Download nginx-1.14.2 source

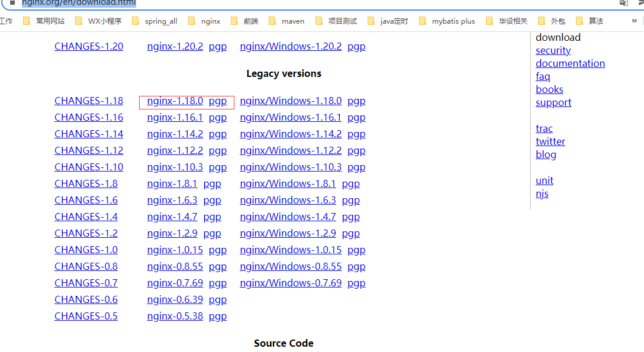click(x=175, y=134)
